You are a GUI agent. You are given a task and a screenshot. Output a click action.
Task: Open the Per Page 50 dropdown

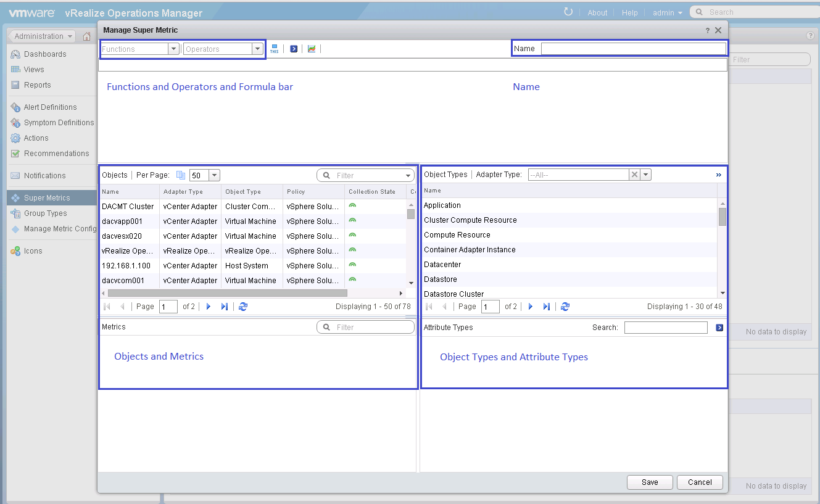214,175
